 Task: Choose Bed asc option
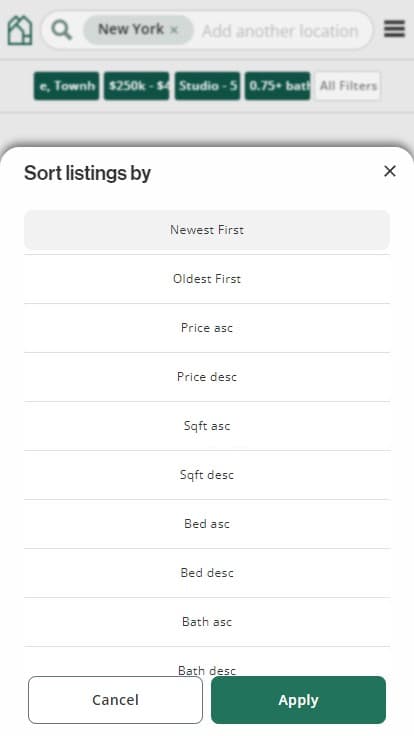[x=207, y=524]
